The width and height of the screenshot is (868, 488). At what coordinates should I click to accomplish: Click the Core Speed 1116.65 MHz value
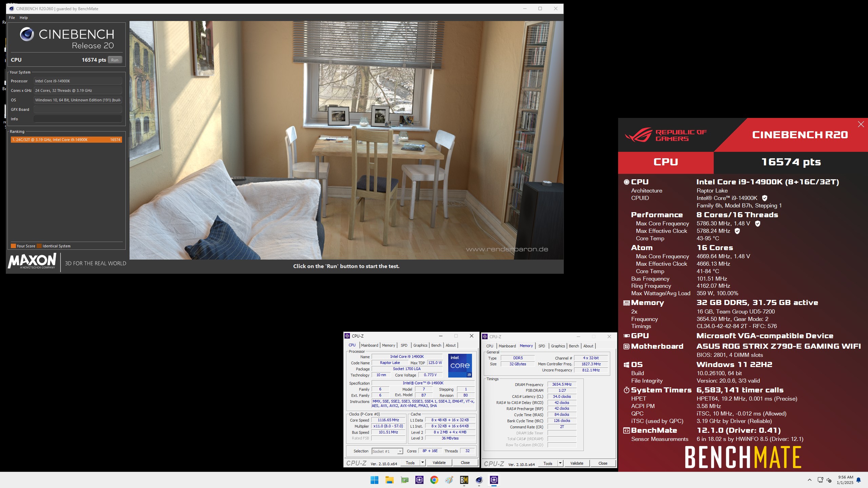pyautogui.click(x=388, y=420)
